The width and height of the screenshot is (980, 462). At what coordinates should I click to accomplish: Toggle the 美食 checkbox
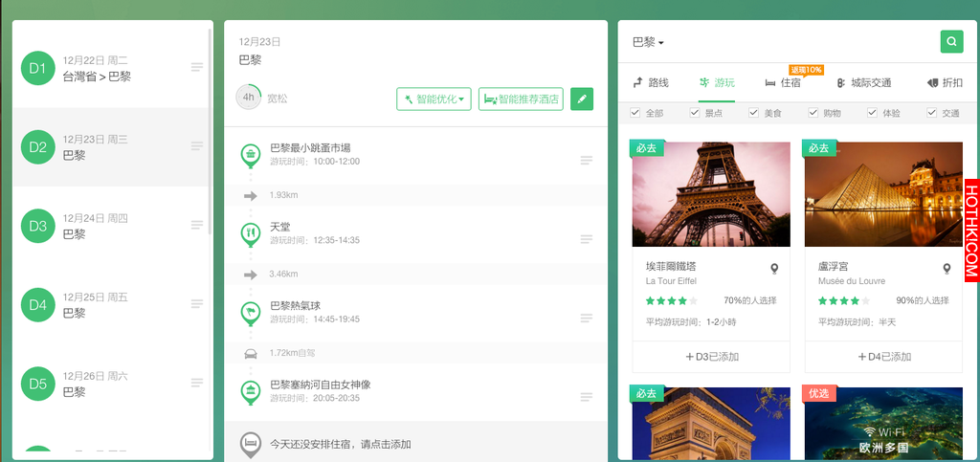coord(754,112)
